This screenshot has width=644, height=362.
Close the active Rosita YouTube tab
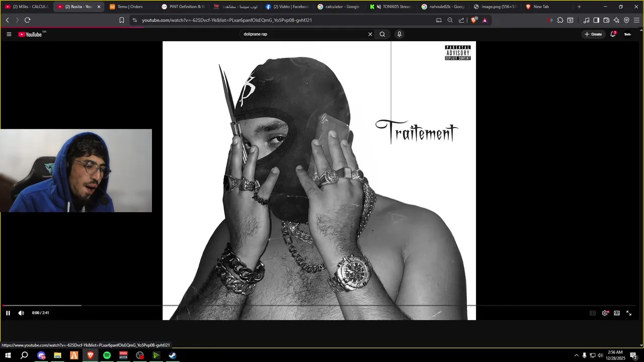click(x=99, y=7)
